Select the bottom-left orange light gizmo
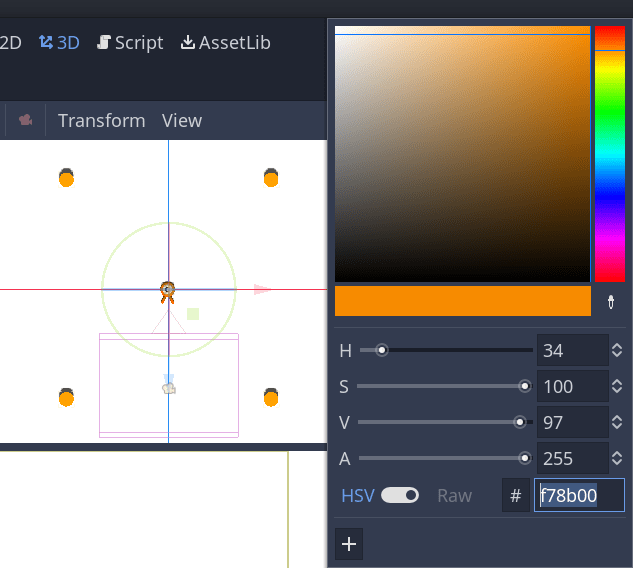 (x=66, y=397)
